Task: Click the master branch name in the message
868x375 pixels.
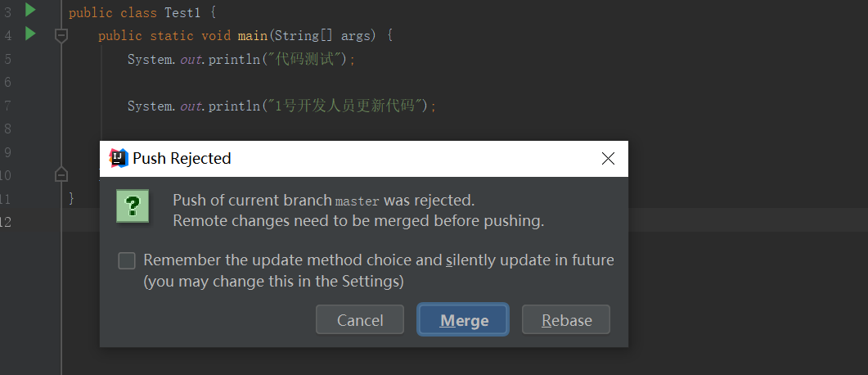Action: pyautogui.click(x=358, y=201)
